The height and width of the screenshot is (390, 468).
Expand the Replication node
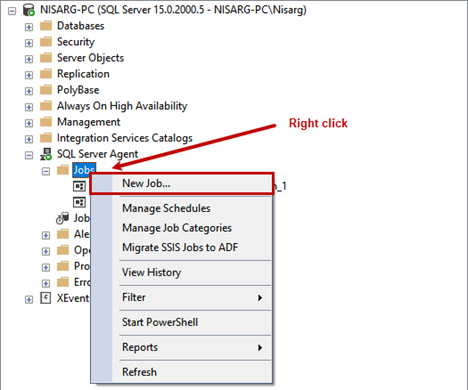29,75
